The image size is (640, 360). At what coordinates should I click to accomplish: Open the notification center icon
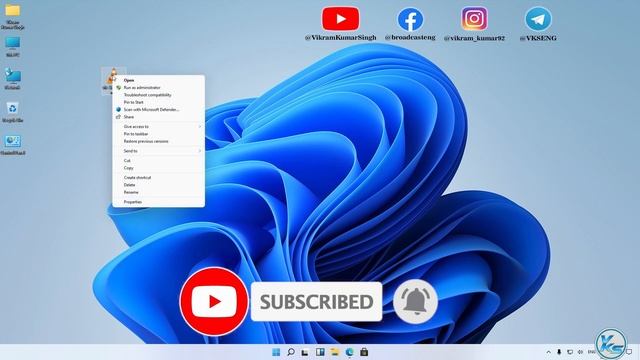(629, 352)
